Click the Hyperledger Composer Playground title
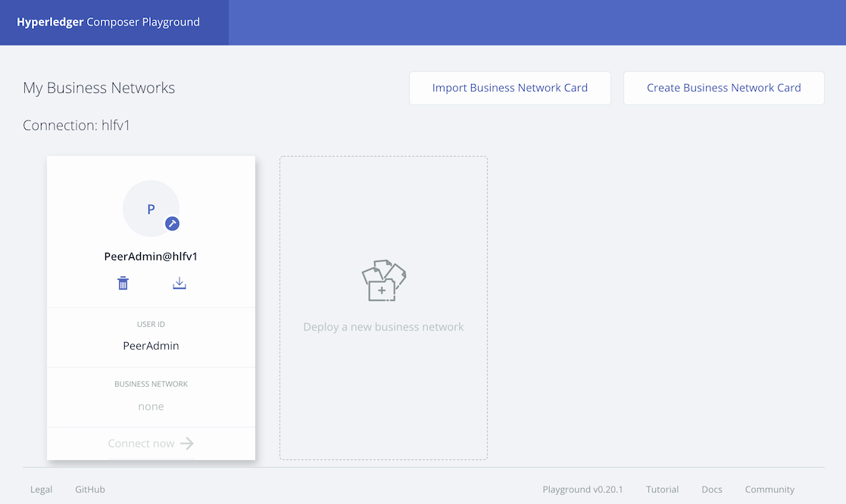The width and height of the screenshot is (846, 504). point(108,22)
